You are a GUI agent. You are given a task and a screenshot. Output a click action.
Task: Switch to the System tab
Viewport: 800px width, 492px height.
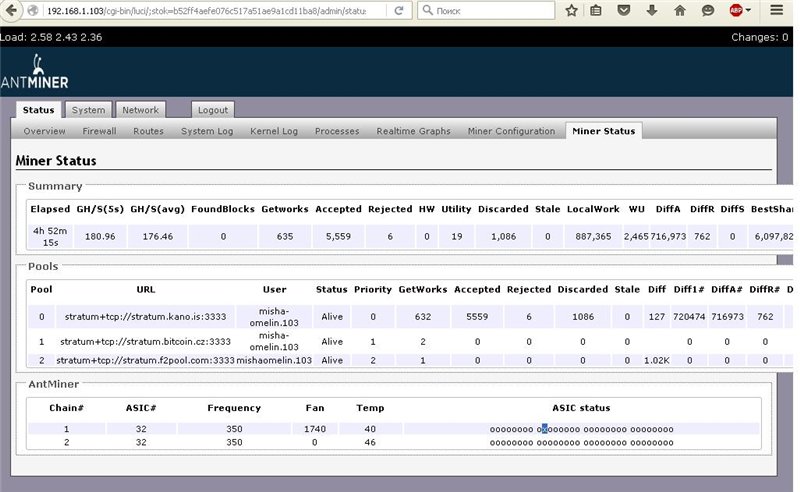(x=88, y=110)
